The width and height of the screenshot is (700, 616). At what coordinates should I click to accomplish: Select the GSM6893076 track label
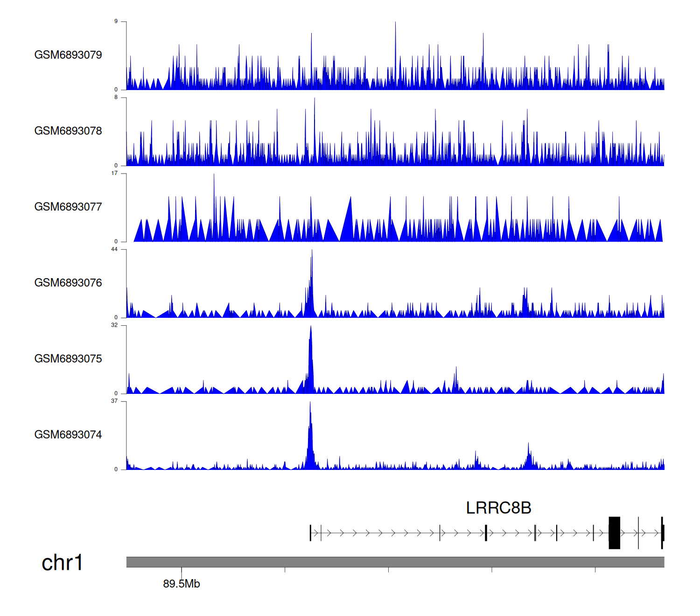pos(68,283)
